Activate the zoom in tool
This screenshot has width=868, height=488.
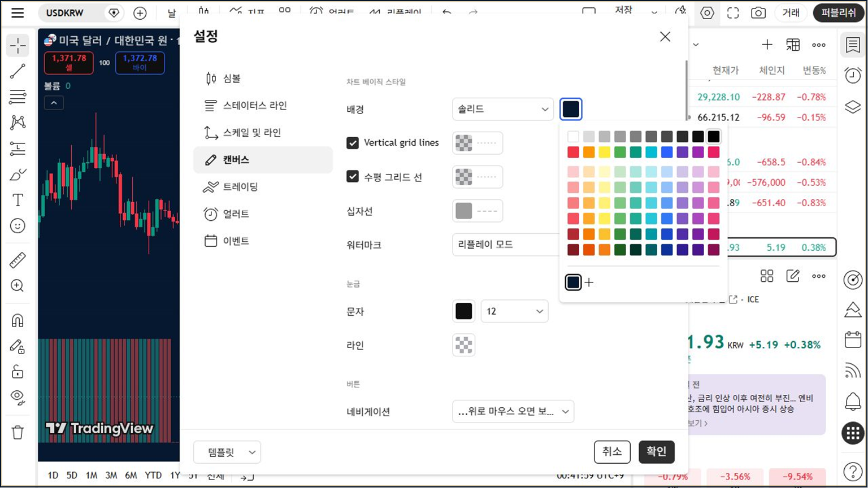(18, 286)
